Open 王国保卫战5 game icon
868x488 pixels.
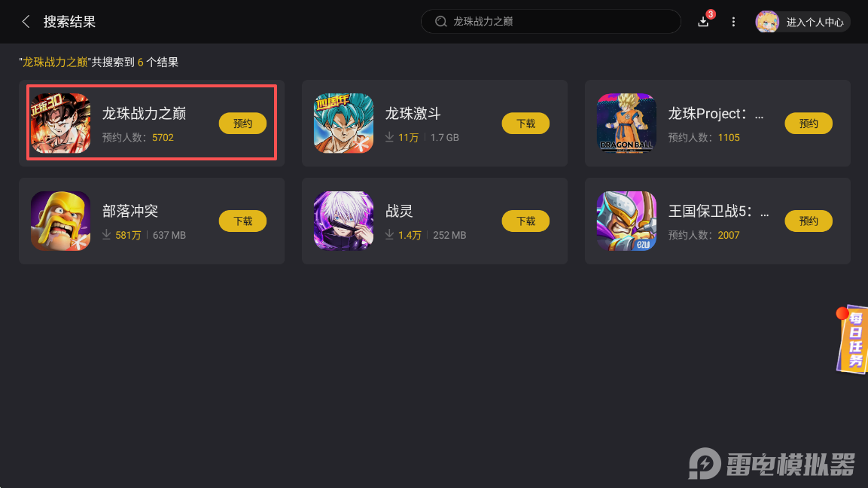click(x=626, y=221)
